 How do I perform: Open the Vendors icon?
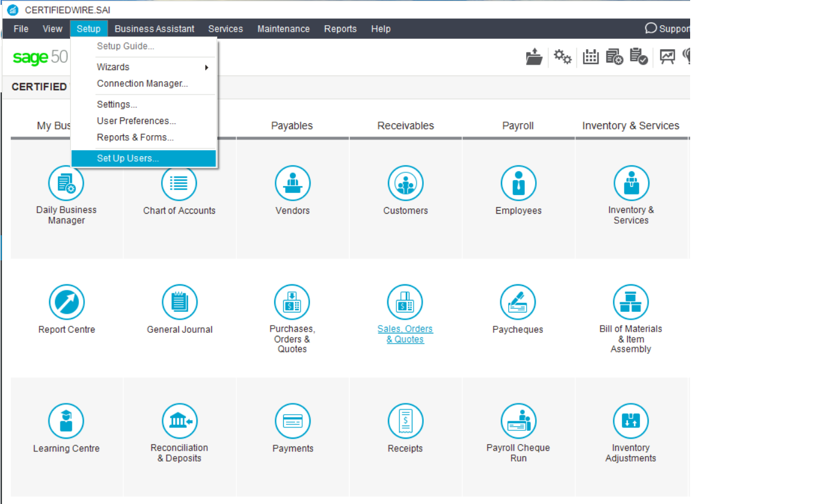(293, 183)
